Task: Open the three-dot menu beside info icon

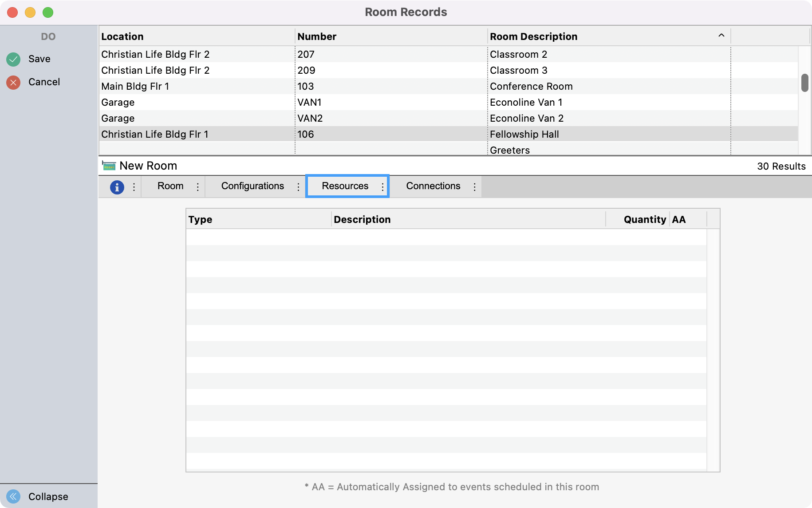Action: (x=134, y=187)
